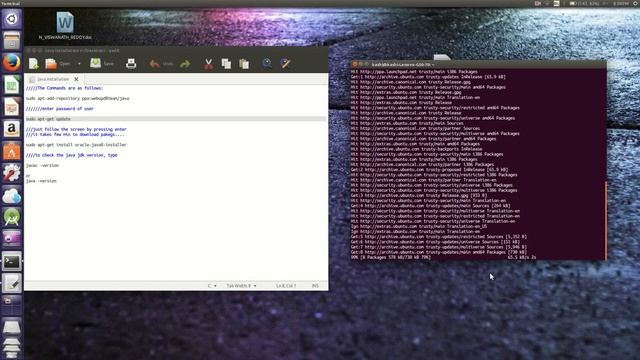Open the workspace switcher in launcher

(x=11, y=305)
